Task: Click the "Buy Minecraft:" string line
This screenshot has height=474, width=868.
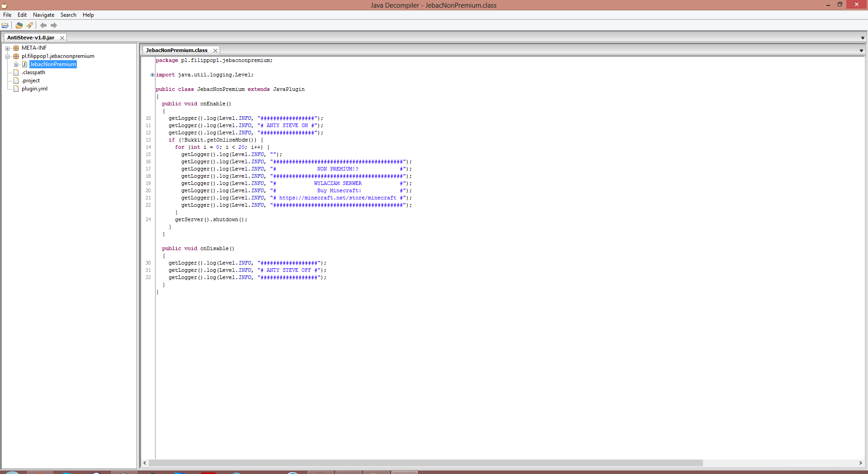Action: pyautogui.click(x=337, y=191)
